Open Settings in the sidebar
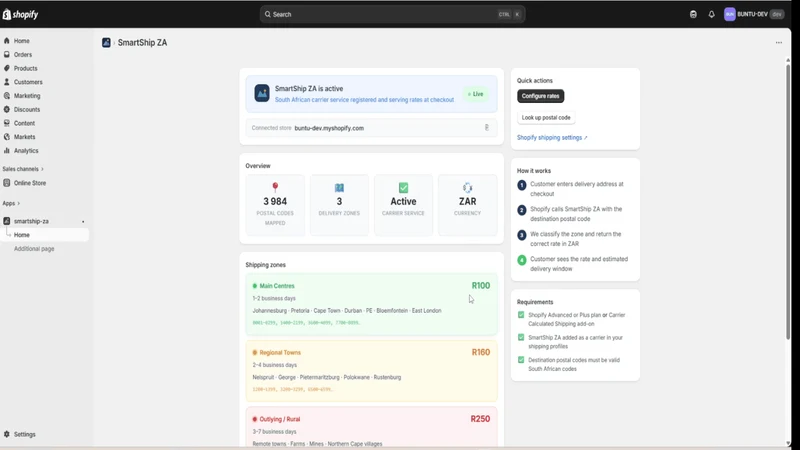The height and width of the screenshot is (450, 800). point(24,434)
